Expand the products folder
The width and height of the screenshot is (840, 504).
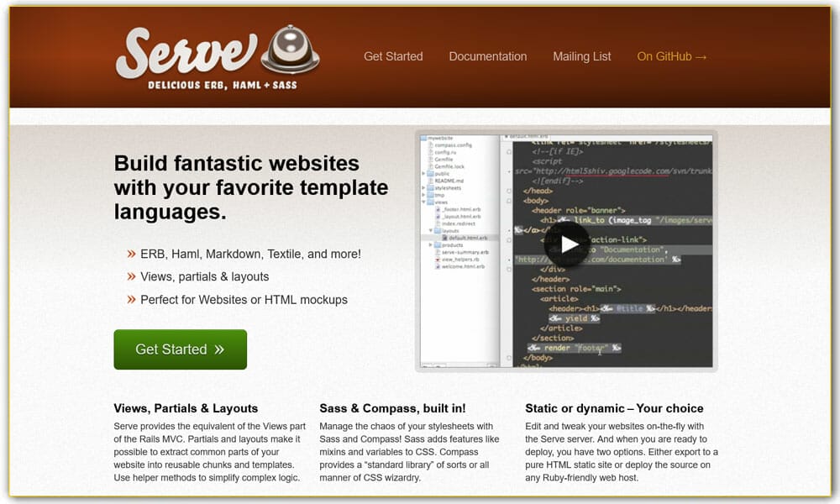pyautogui.click(x=430, y=245)
